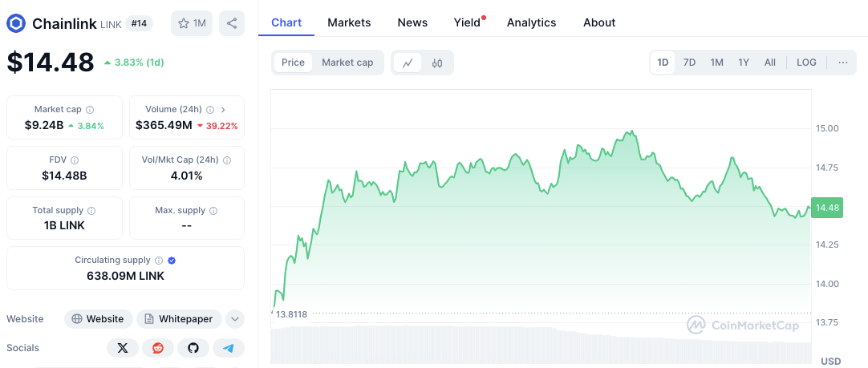The width and height of the screenshot is (868, 368).
Task: Open the Whitepaper link button
Action: click(x=180, y=319)
